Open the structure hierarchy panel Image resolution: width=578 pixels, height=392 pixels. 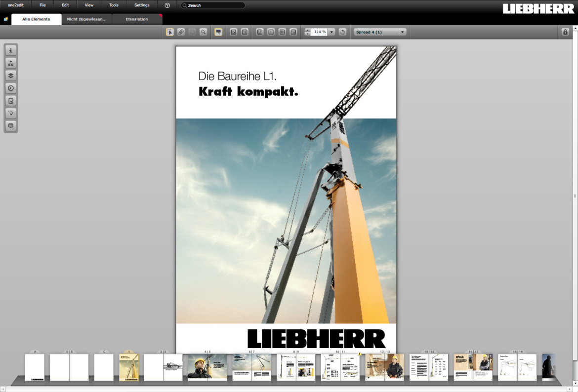11,63
